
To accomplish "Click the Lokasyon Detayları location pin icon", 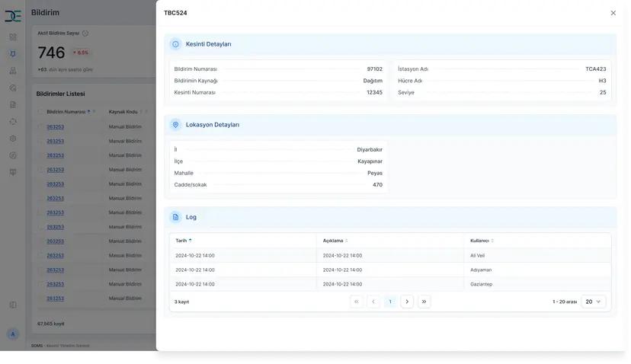I will pos(175,125).
